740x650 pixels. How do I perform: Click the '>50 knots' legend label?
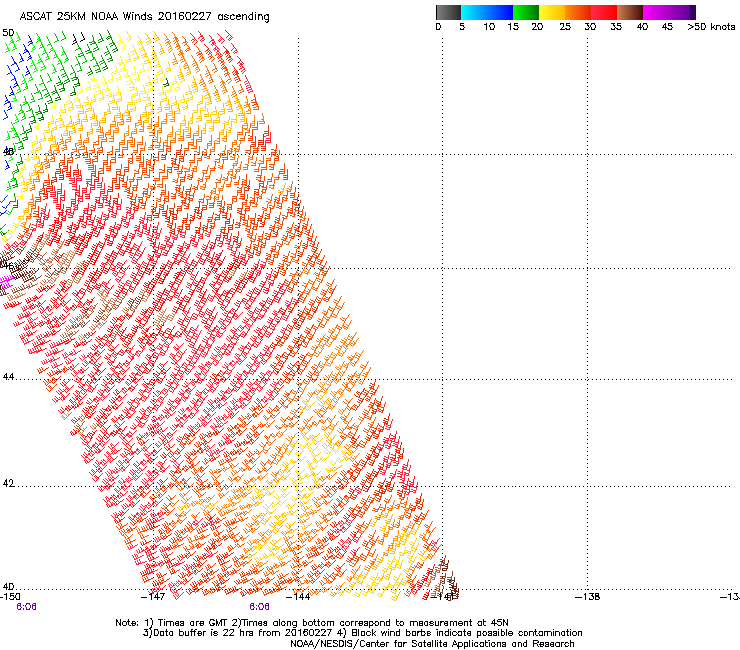coord(711,27)
